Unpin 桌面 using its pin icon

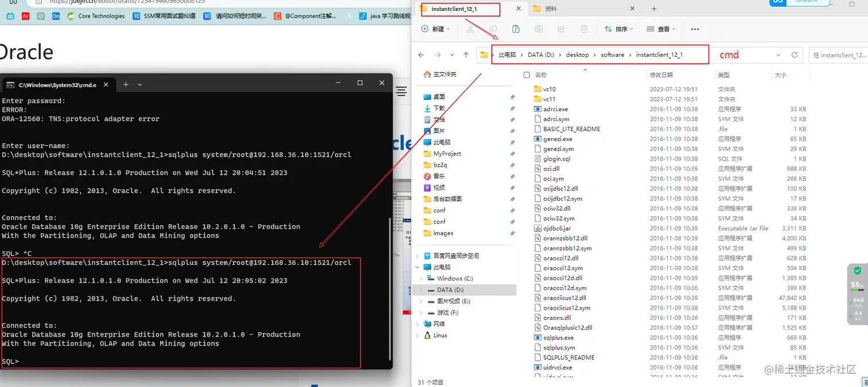[x=512, y=97]
